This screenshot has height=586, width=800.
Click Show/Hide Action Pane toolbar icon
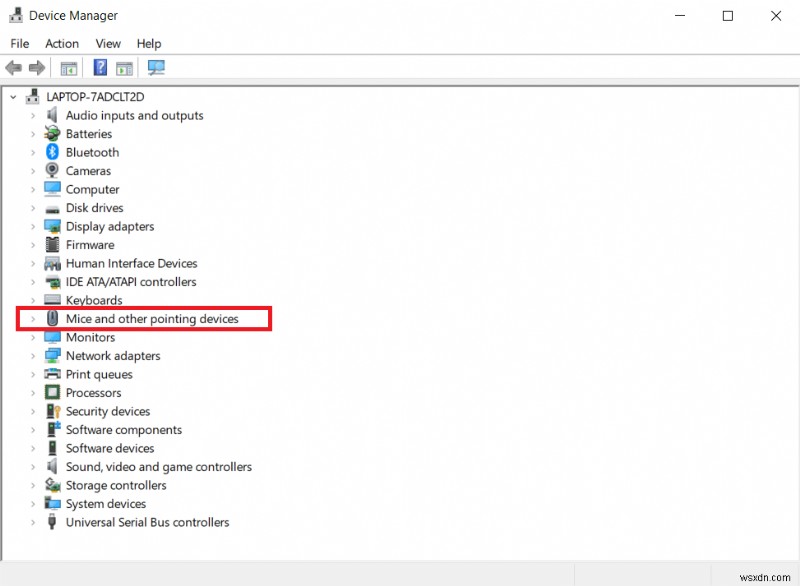(124, 68)
